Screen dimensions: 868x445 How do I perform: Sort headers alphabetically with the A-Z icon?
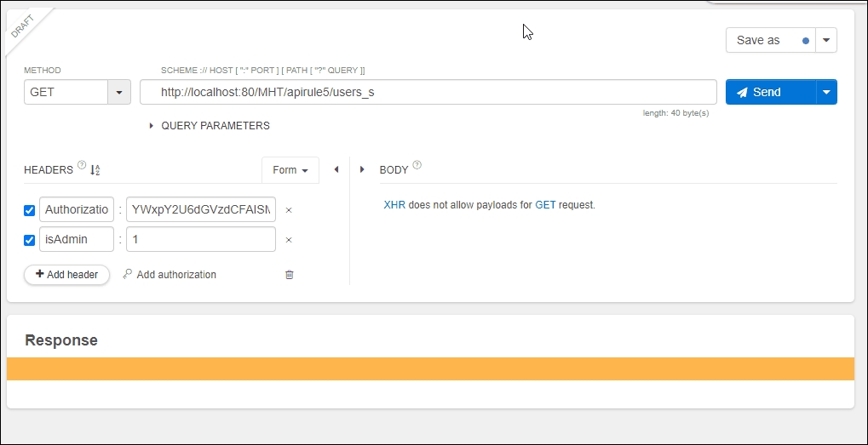click(x=95, y=170)
